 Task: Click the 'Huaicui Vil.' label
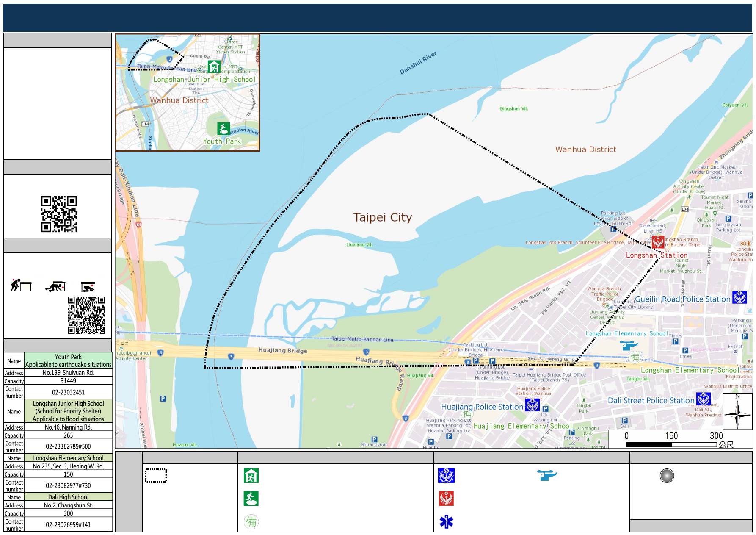coord(185,445)
